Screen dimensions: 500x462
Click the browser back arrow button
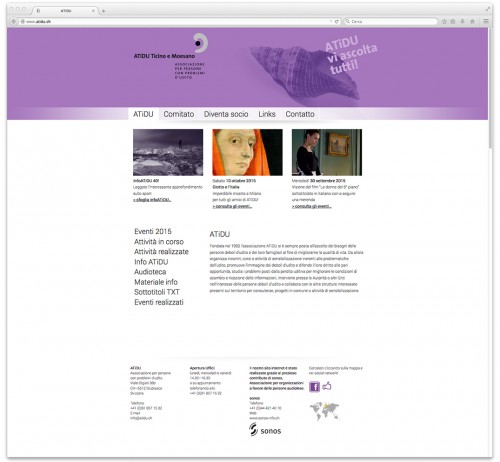pos(14,21)
